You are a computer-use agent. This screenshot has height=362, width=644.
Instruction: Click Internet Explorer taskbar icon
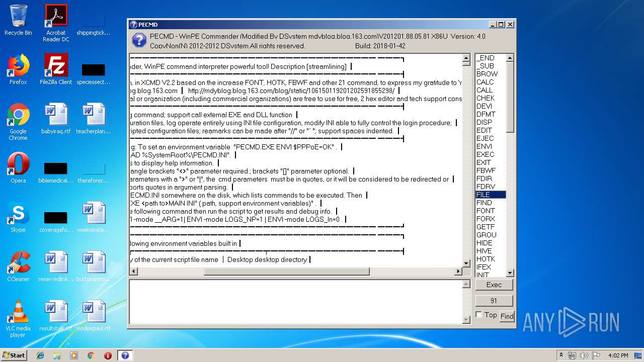40,355
